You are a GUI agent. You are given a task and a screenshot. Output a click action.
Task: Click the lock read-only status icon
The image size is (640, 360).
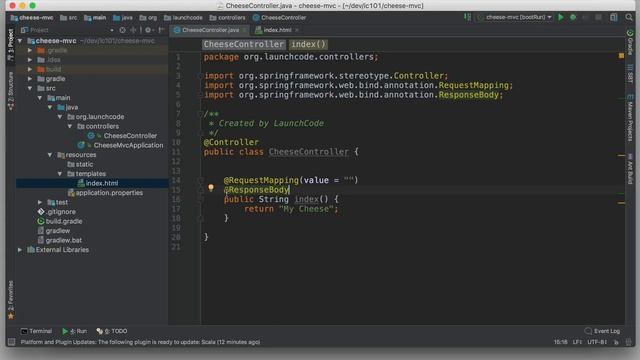617,342
